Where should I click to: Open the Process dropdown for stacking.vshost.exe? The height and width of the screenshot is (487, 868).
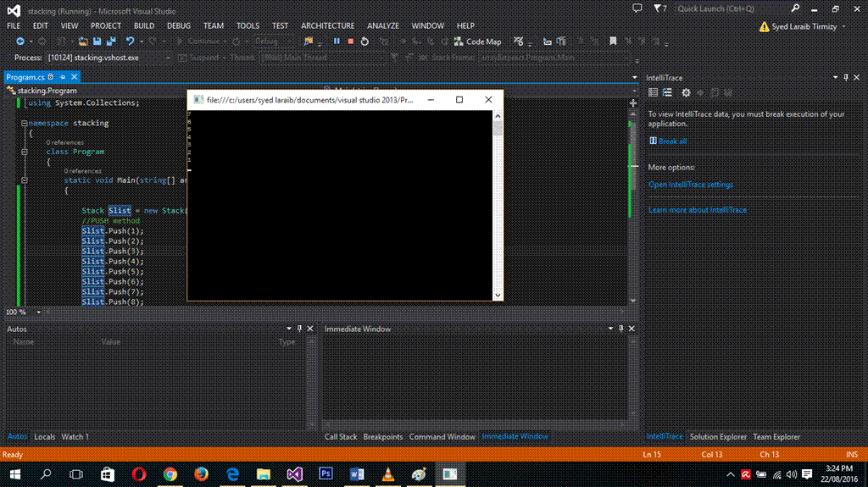168,58
